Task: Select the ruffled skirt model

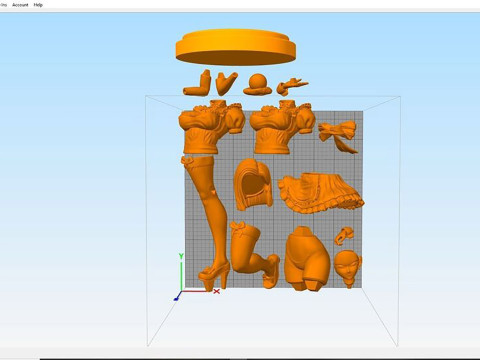Action: point(321,192)
